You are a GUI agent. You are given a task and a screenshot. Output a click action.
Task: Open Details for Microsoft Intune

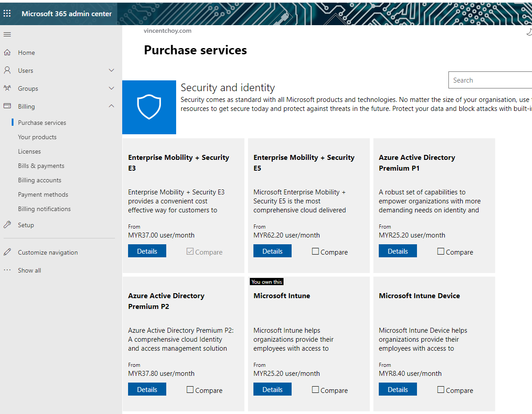[272, 389]
